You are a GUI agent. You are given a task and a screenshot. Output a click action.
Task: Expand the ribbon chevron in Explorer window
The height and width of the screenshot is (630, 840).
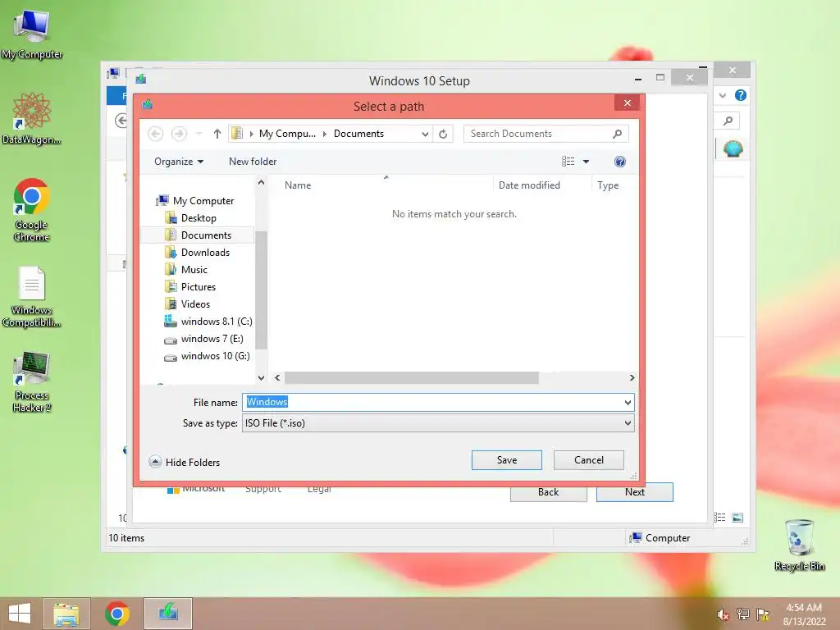coord(722,96)
